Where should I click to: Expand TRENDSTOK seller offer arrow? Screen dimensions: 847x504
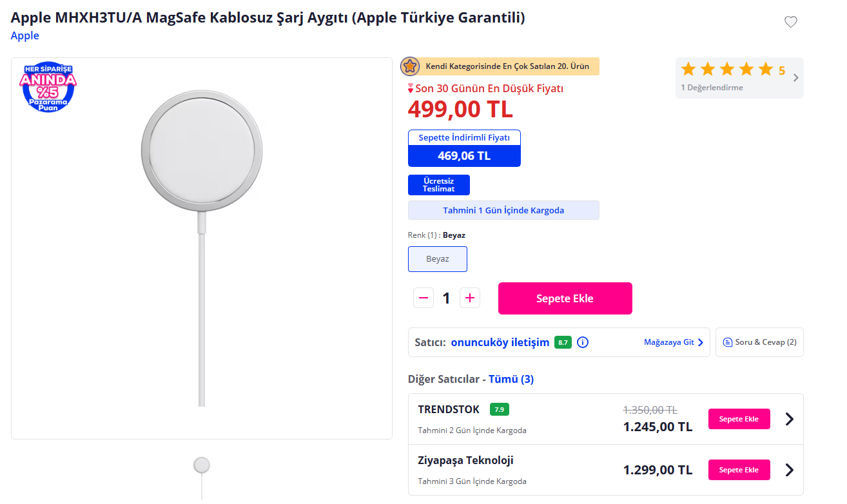coord(790,419)
